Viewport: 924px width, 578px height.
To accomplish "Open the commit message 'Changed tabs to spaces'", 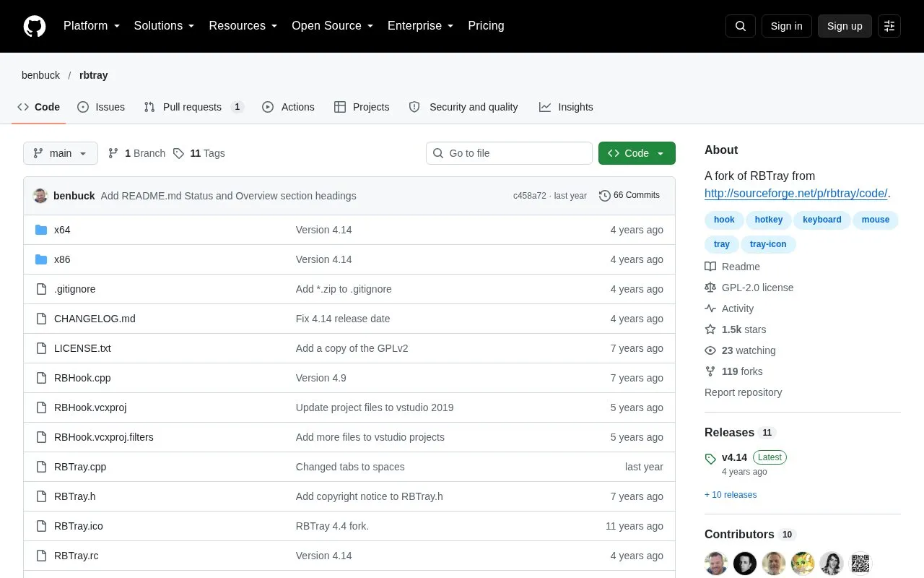I will coord(350,467).
